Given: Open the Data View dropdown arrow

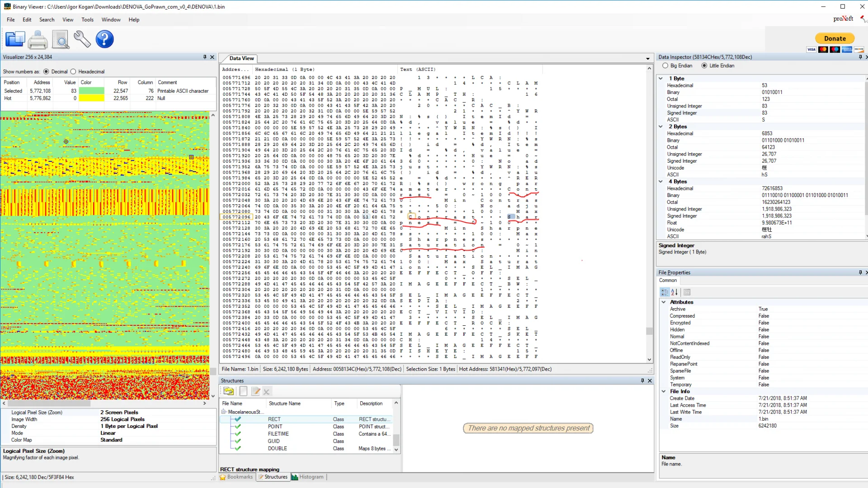Looking at the screenshot, I should 648,58.
